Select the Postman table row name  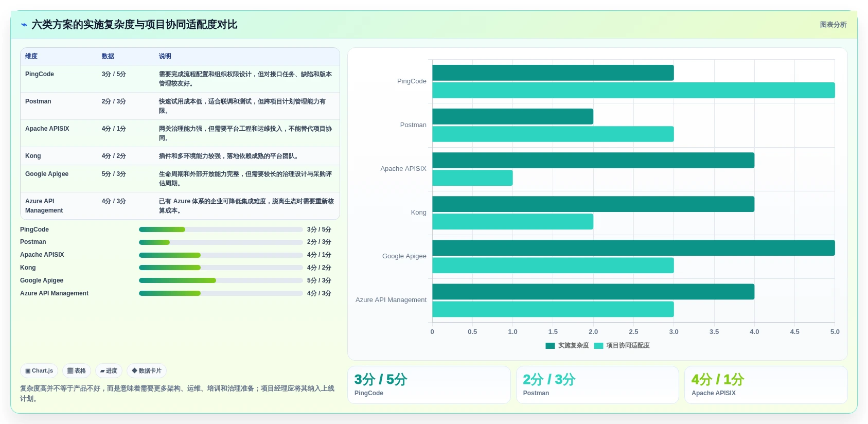point(38,101)
